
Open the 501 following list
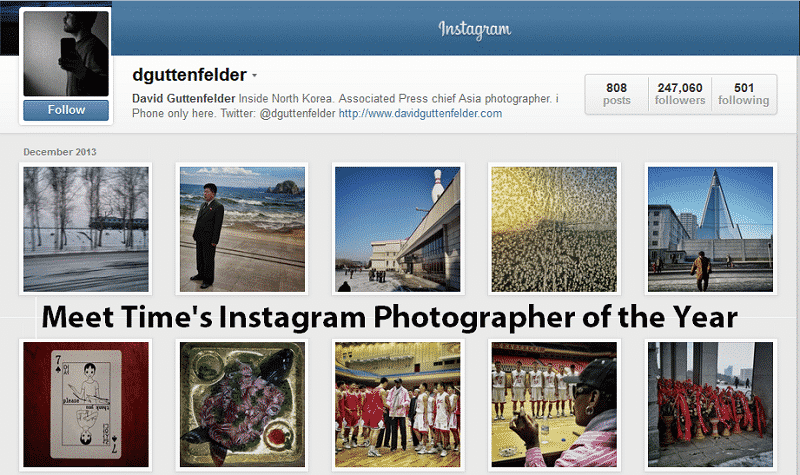coord(743,94)
